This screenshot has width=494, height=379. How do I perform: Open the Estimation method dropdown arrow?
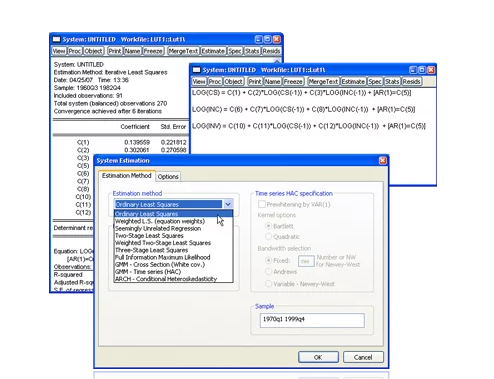click(x=228, y=204)
